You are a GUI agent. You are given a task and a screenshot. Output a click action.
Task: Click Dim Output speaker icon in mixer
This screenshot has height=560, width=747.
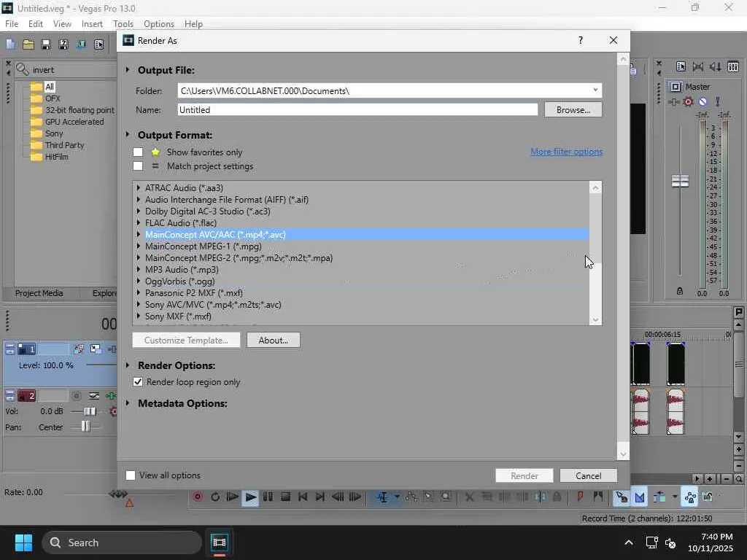pos(715,66)
